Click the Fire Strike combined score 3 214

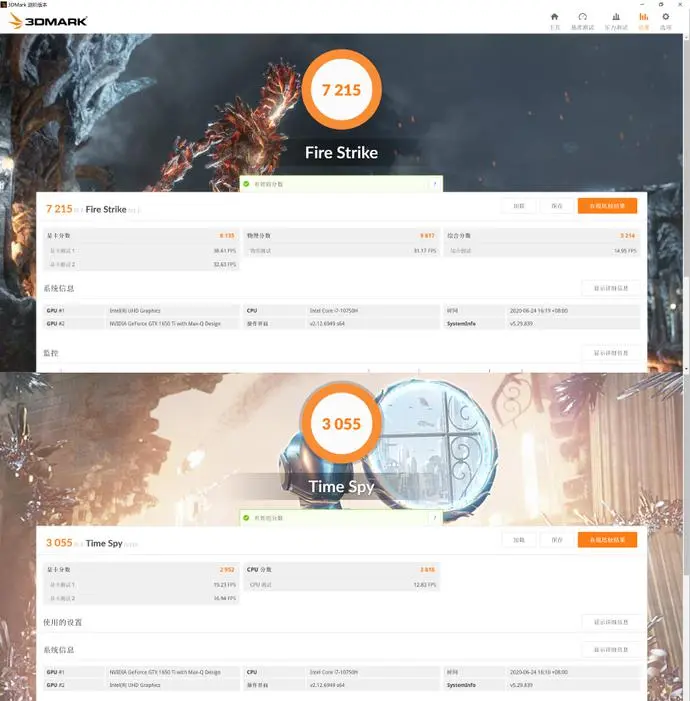point(627,236)
